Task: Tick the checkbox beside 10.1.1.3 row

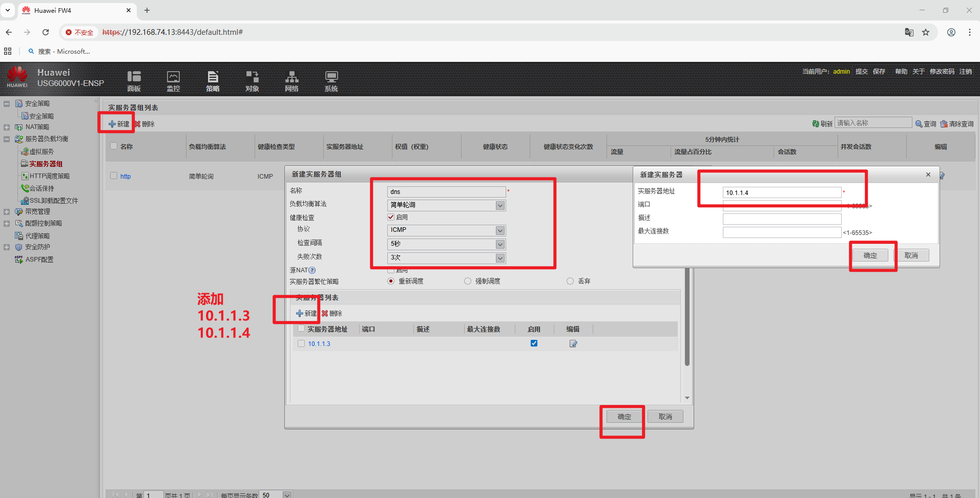Action: point(301,343)
